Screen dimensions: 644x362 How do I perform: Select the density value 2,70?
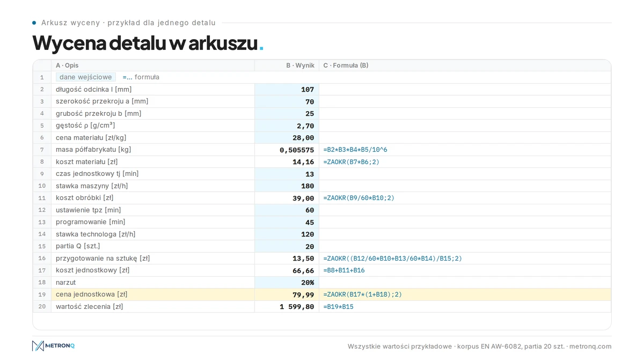(287, 125)
